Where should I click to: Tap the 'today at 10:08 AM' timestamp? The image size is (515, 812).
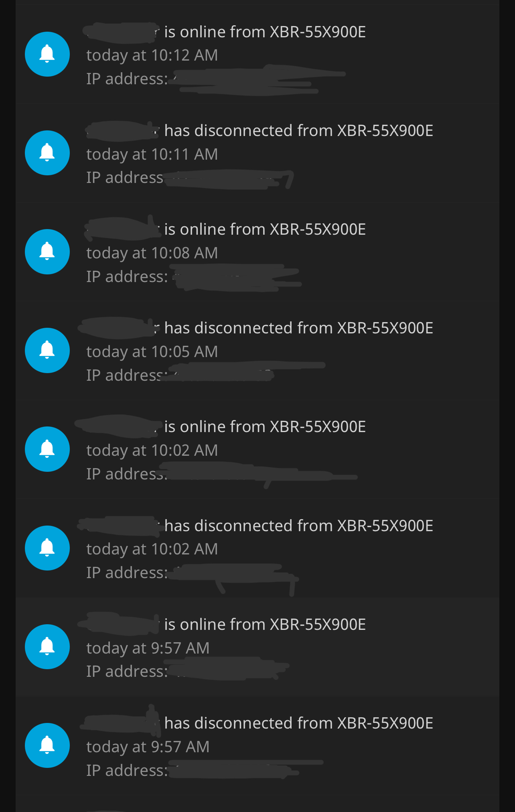coord(152,253)
